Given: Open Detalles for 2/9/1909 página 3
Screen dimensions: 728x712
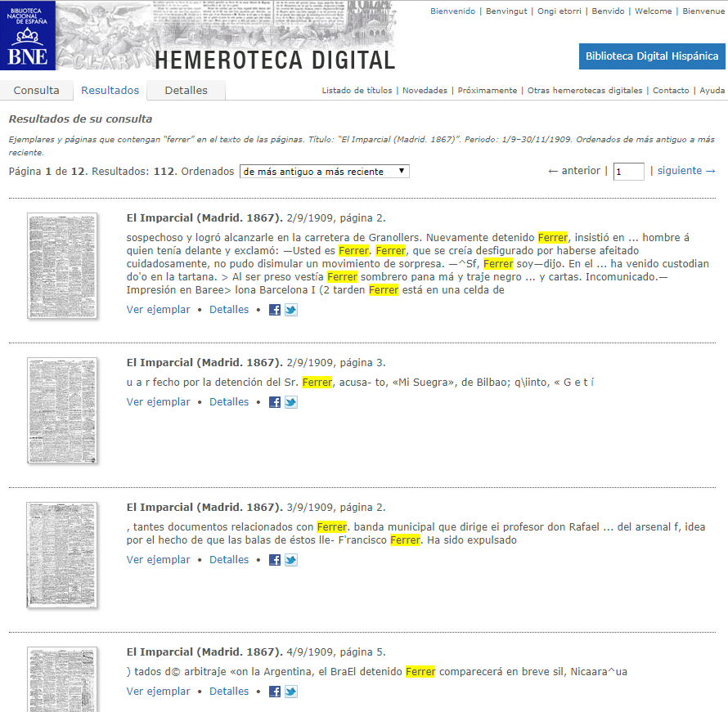Looking at the screenshot, I should point(229,402).
